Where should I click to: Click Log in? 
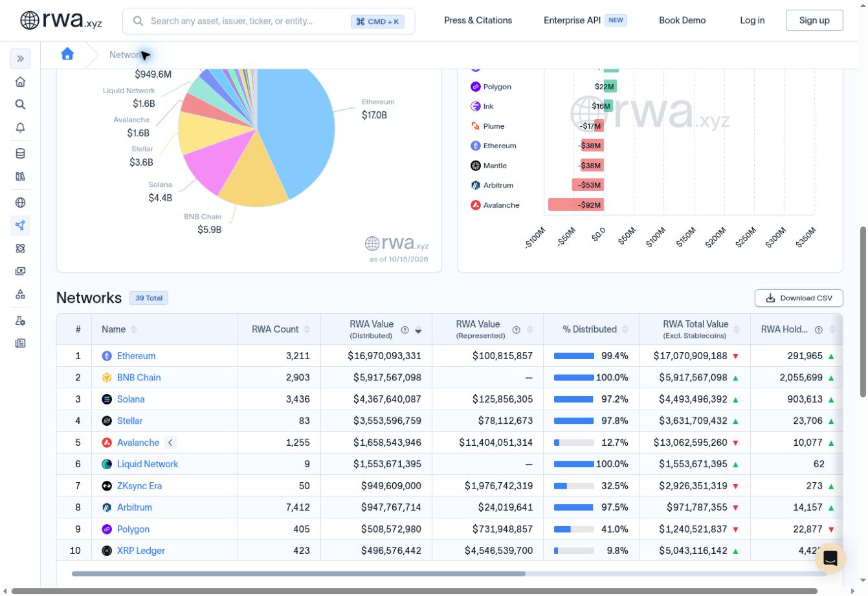(752, 20)
